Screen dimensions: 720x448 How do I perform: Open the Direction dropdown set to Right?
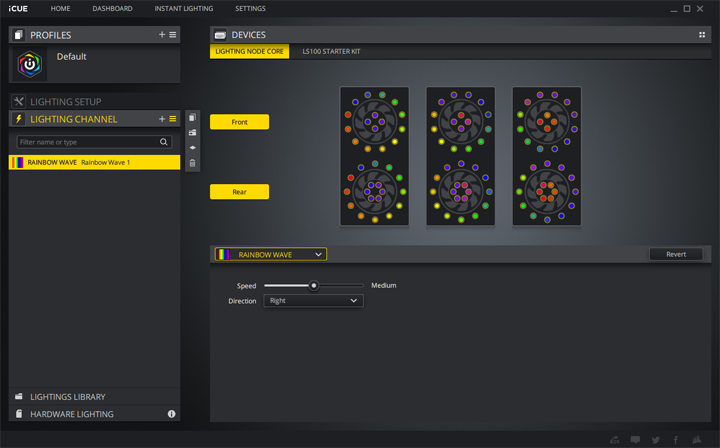click(313, 301)
